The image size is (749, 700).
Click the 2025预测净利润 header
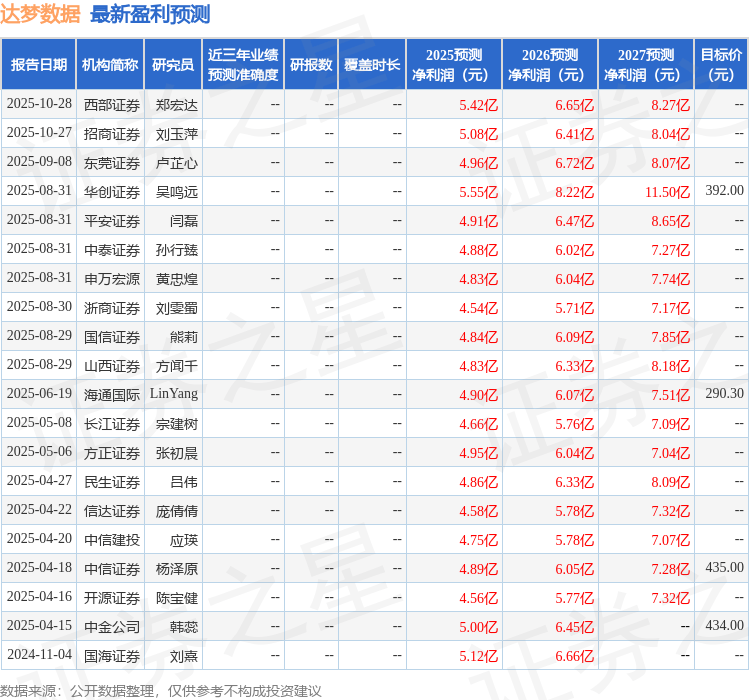click(453, 65)
